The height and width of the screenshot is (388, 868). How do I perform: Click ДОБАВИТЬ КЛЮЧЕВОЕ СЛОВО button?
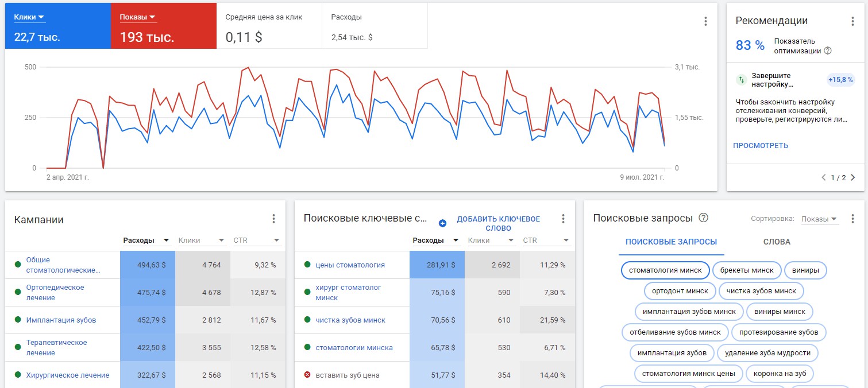[498, 223]
